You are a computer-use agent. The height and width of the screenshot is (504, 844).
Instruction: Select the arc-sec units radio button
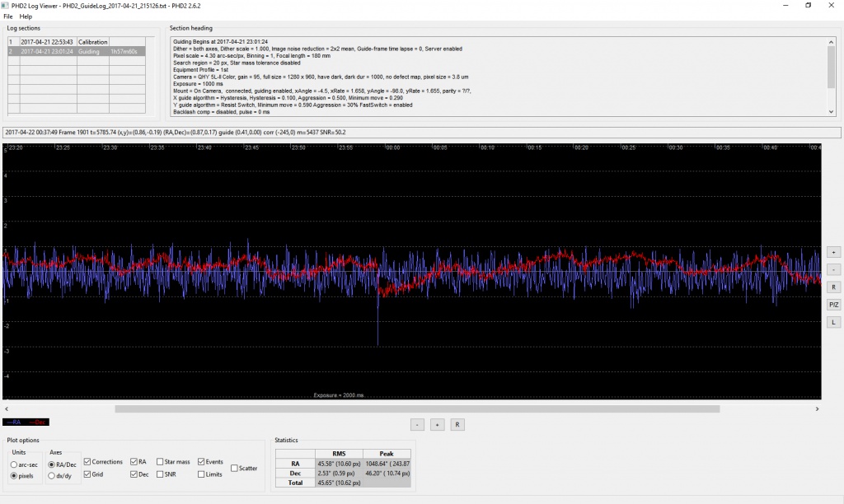click(14, 464)
